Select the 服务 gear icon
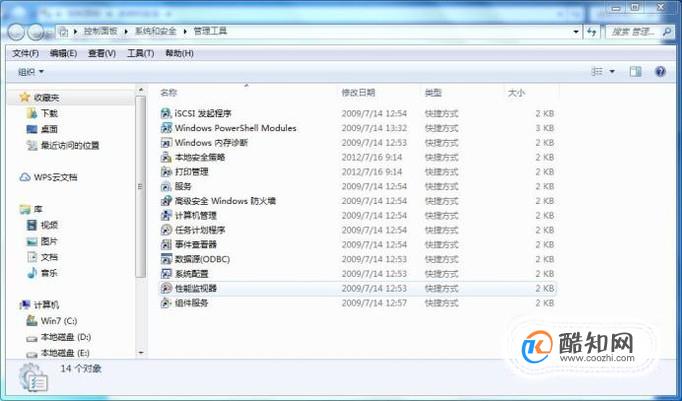This screenshot has width=682, height=401. coord(166,186)
